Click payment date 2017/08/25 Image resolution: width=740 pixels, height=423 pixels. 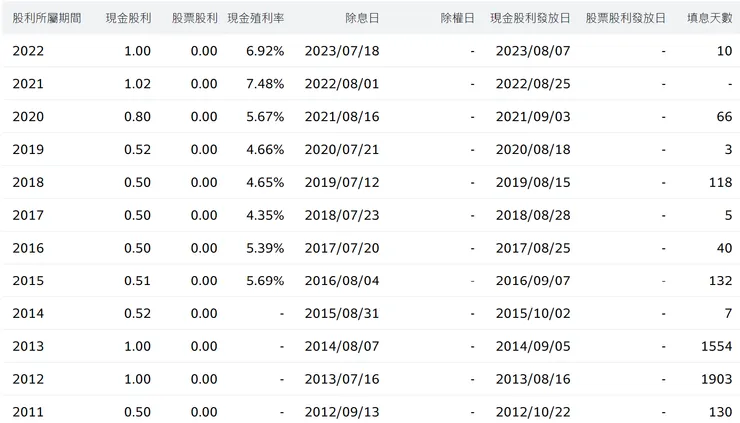(x=533, y=248)
